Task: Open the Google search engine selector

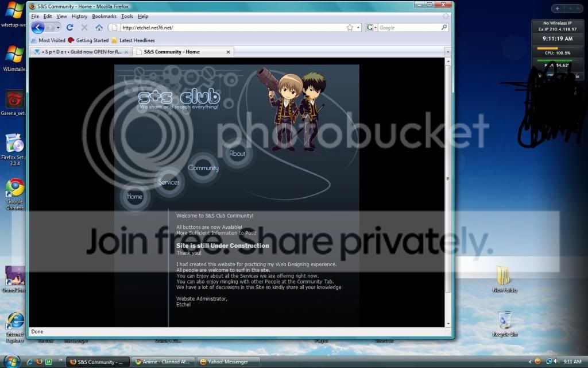Action: pyautogui.click(x=372, y=28)
